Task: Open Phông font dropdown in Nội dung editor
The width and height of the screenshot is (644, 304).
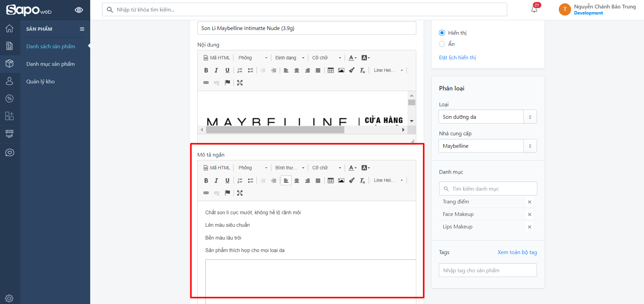Action: tap(253, 58)
